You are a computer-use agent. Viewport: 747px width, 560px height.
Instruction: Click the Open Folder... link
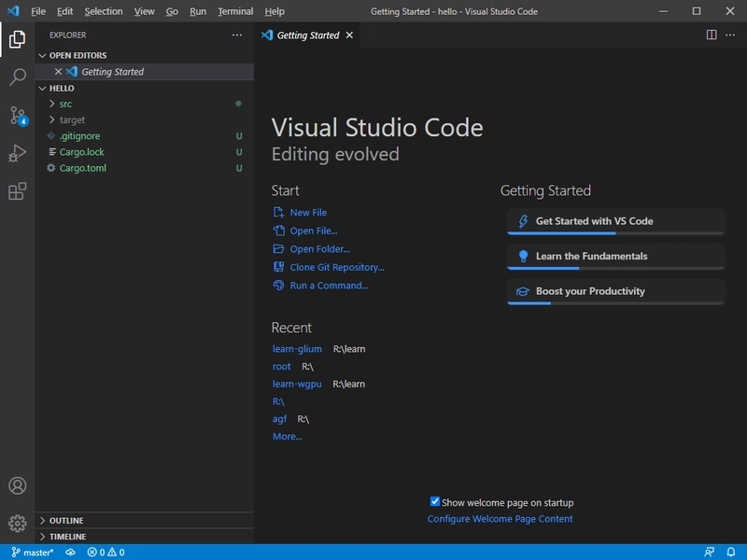click(x=319, y=249)
